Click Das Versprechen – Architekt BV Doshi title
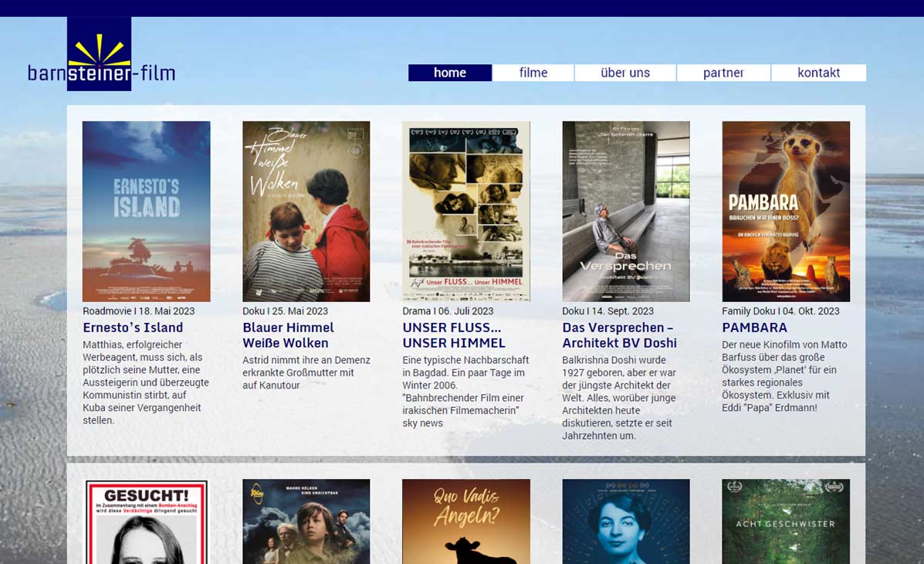The height and width of the screenshot is (564, 924). [619, 335]
